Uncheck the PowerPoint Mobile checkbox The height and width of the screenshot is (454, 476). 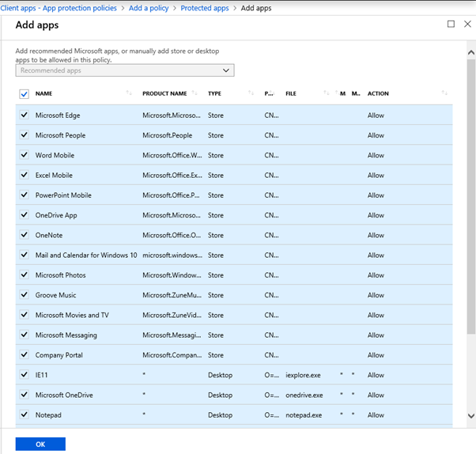coord(25,195)
